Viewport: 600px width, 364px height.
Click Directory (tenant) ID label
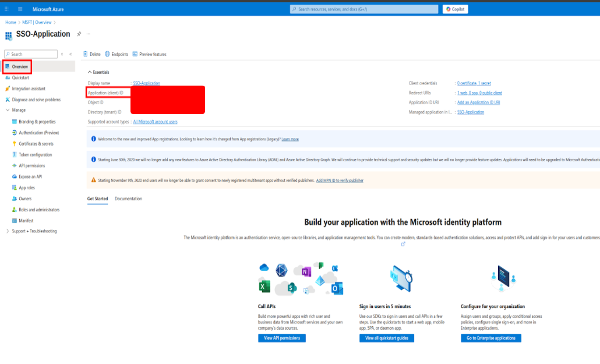104,112
